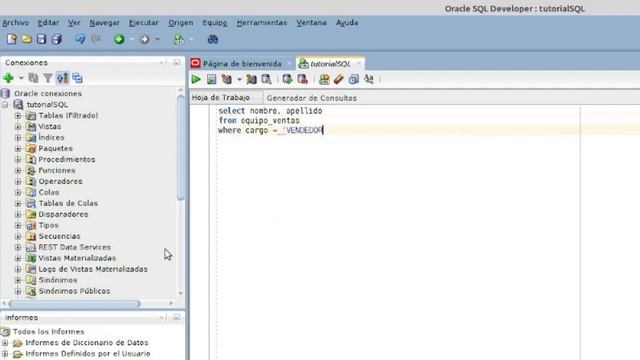Switch to Página de bienvenida tab

point(242,64)
